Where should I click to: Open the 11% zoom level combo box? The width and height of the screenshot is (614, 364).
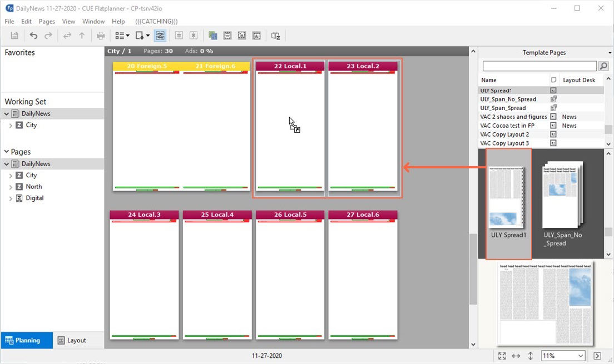tap(563, 356)
